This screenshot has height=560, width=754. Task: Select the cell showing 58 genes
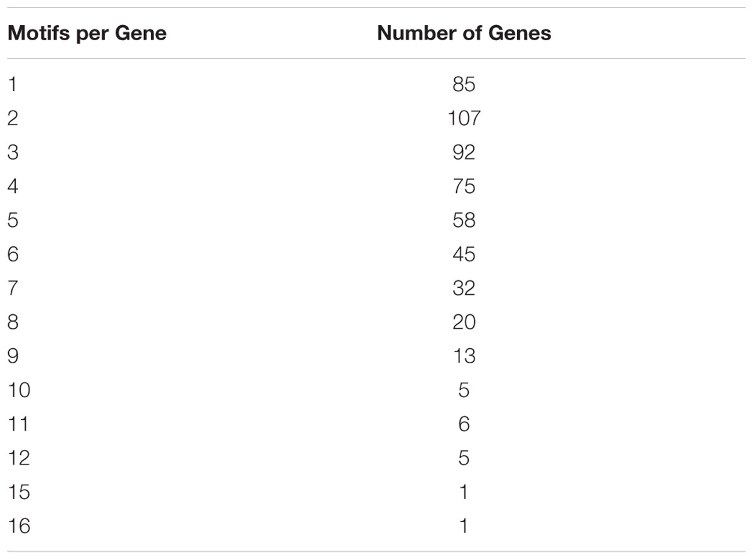(x=464, y=220)
